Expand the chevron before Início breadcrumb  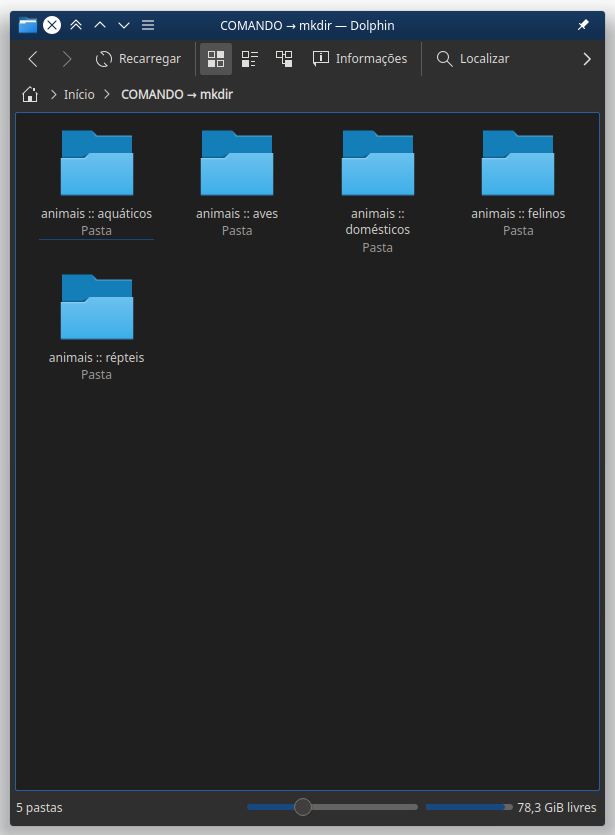(51, 95)
